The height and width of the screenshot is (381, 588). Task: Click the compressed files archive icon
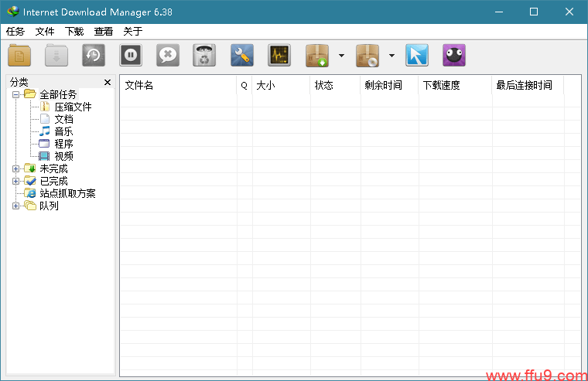[x=45, y=107]
